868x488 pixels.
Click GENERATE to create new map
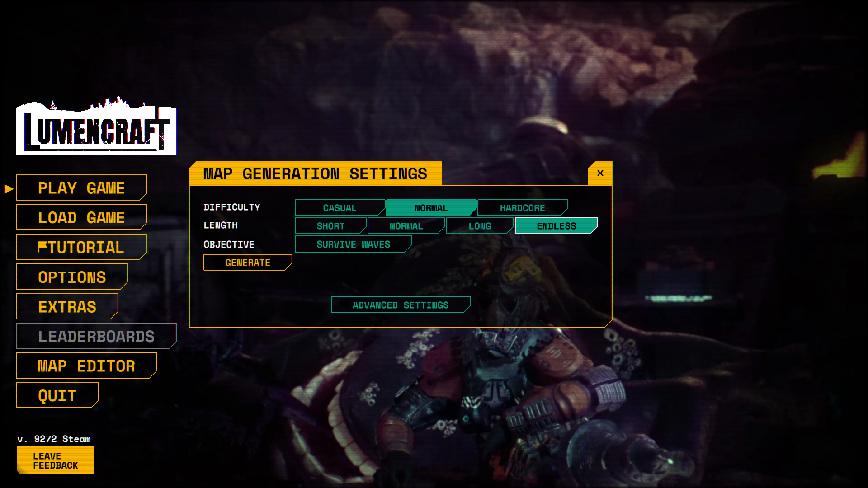pyautogui.click(x=247, y=262)
